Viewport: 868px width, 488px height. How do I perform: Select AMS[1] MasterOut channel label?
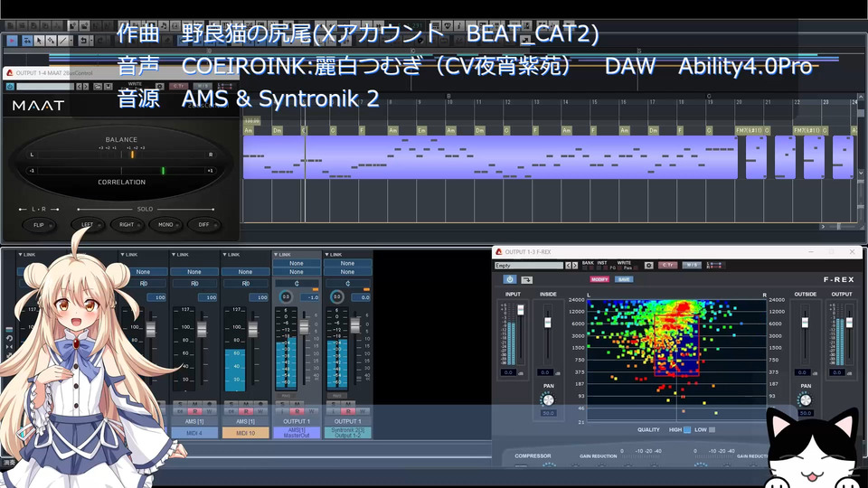297,433
